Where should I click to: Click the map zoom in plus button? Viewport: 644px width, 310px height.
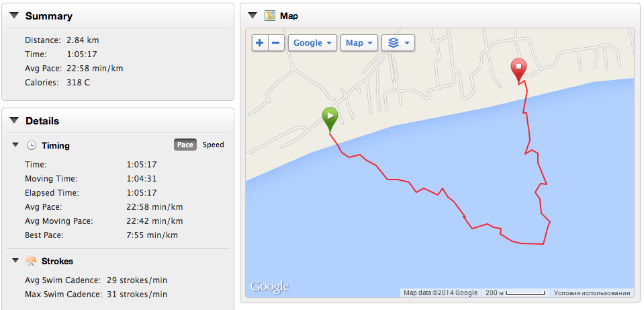coord(260,43)
